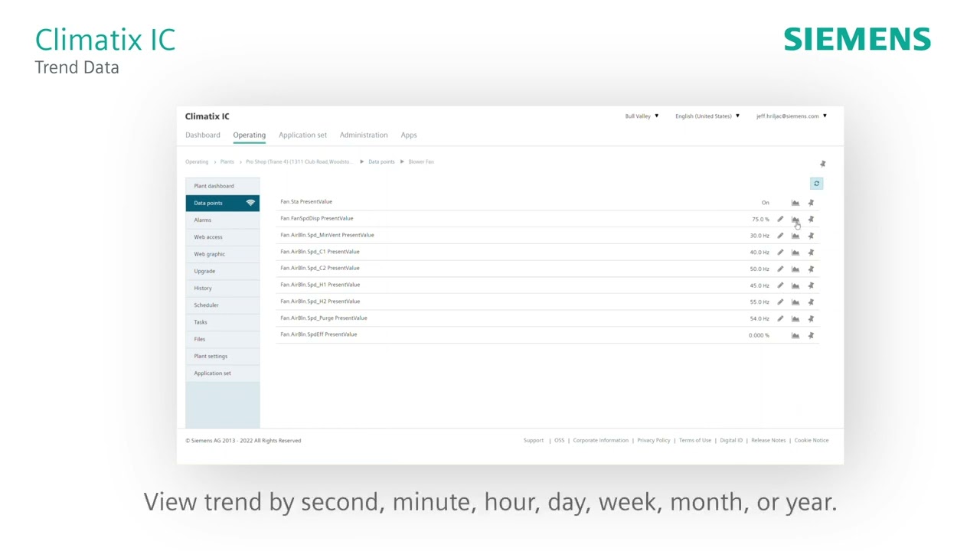Image resolution: width=980 pixels, height=551 pixels.
Task: Show trend for Fan.AirBln.Spd_H1
Action: pos(795,285)
